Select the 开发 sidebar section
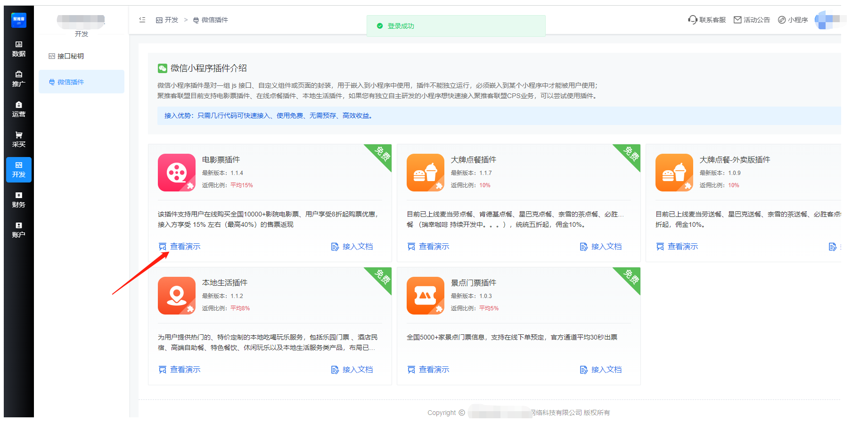Image resolution: width=868 pixels, height=431 pixels. pyautogui.click(x=19, y=170)
